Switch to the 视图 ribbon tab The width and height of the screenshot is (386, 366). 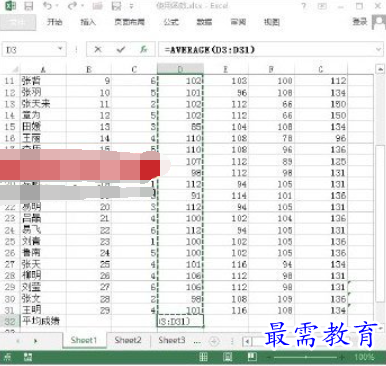272,22
